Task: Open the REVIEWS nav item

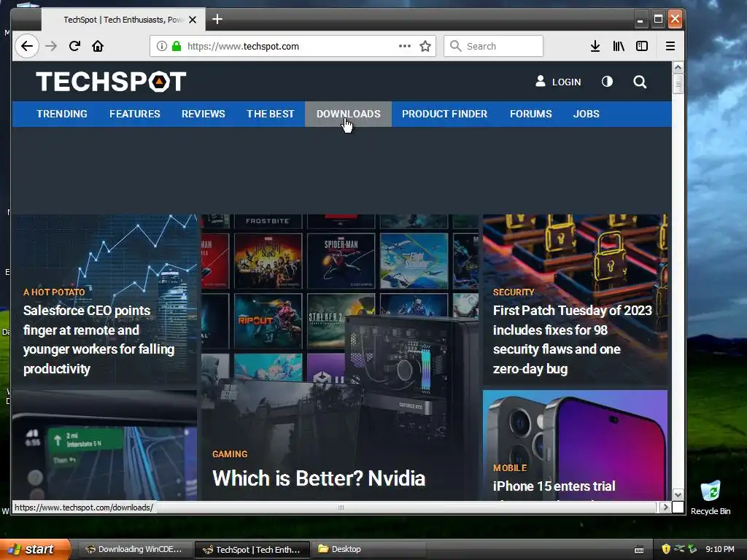Action: coord(204,114)
